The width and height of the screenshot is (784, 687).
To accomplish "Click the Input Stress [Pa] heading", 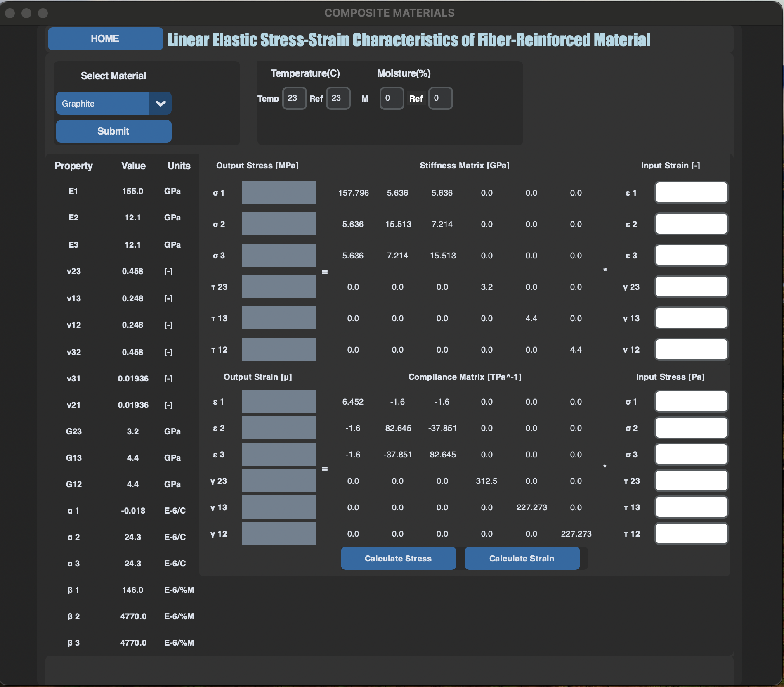I will (671, 377).
